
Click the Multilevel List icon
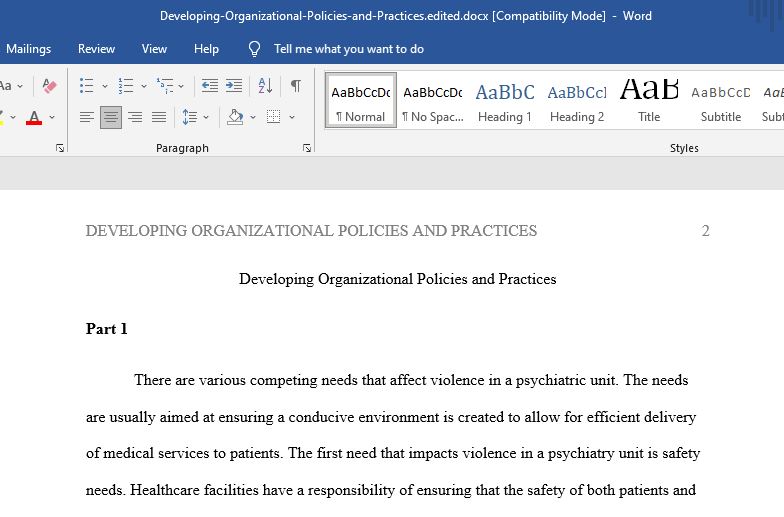(164, 86)
